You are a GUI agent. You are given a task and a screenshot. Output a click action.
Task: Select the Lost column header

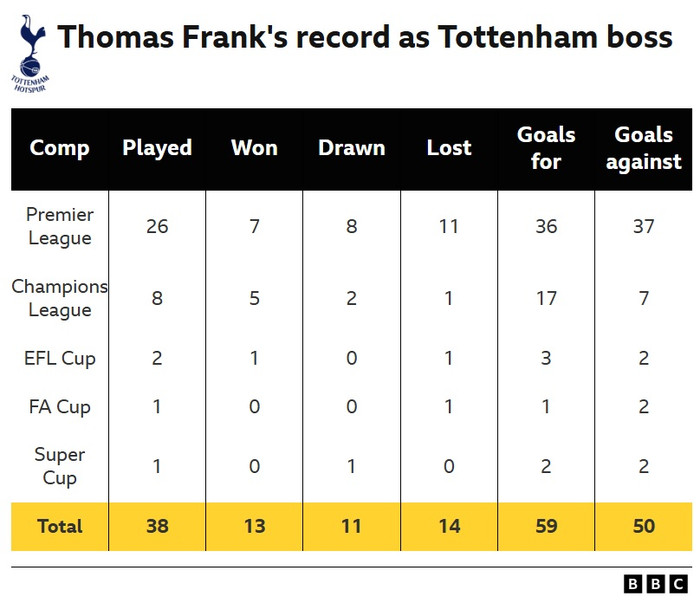(449, 148)
